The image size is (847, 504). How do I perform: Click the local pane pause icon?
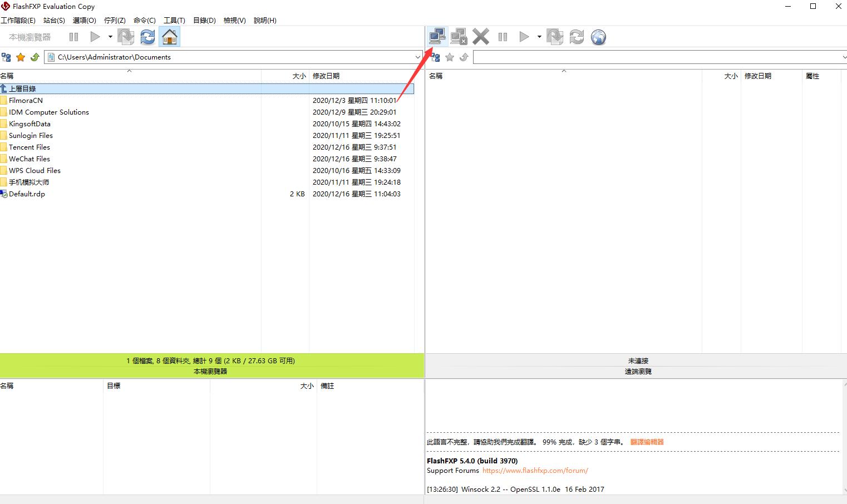pyautogui.click(x=73, y=37)
